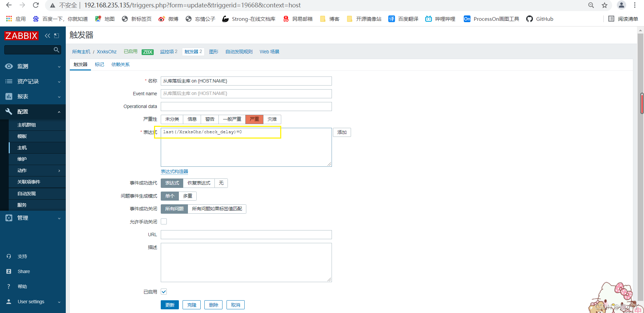Bookmark page with the star icon
The height and width of the screenshot is (313, 644).
(x=605, y=5)
